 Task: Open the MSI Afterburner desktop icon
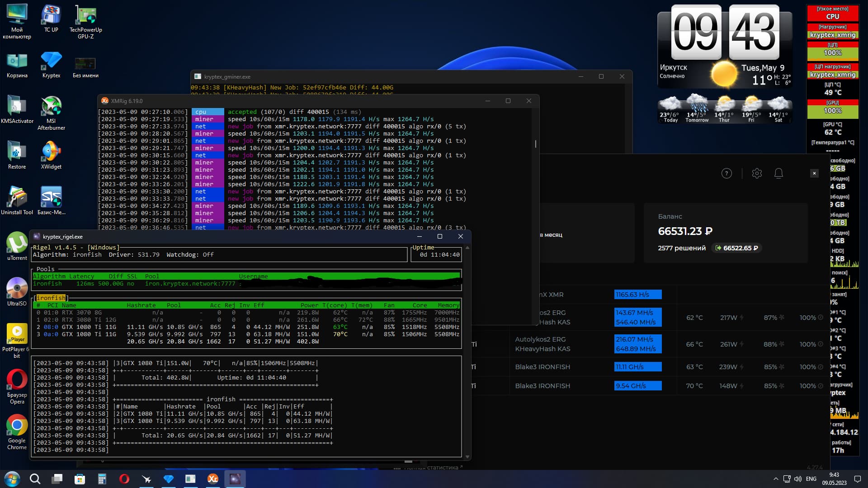(x=51, y=113)
